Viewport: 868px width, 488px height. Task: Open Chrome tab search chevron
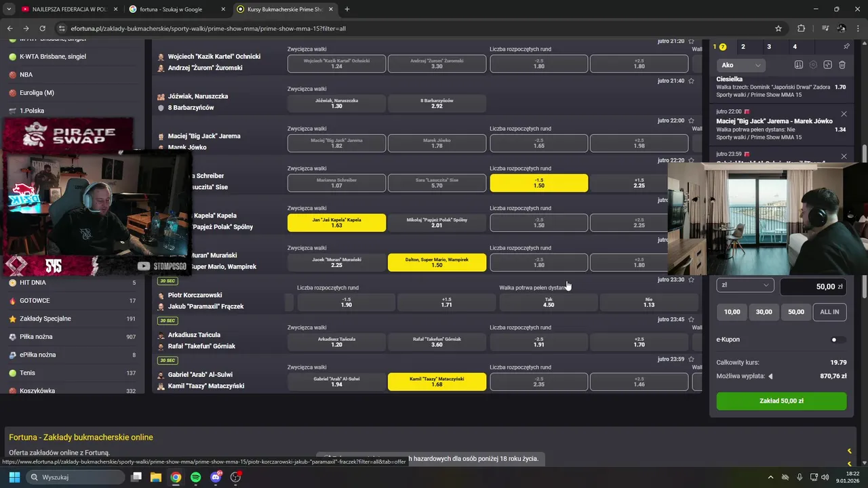[9, 9]
